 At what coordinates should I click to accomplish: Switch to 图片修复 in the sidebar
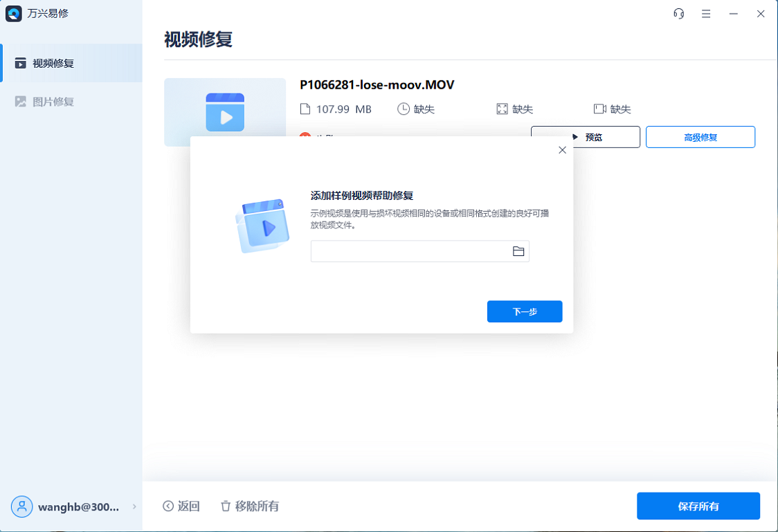pos(21,101)
